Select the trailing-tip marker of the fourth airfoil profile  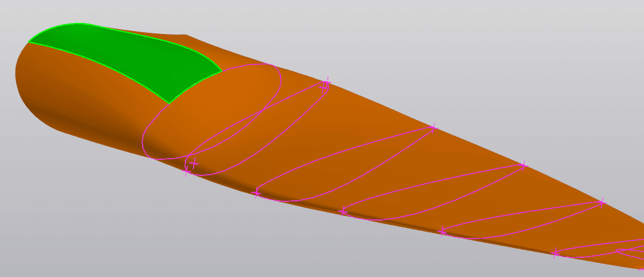point(601,202)
